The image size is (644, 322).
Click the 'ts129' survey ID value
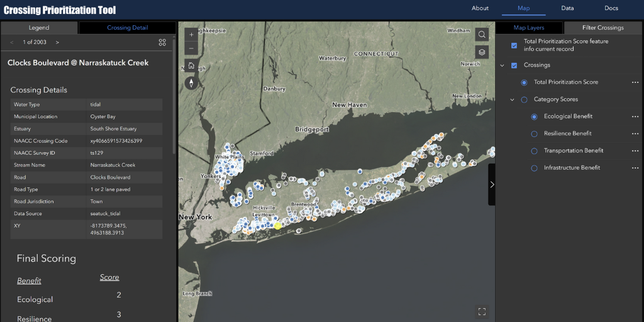pos(96,153)
